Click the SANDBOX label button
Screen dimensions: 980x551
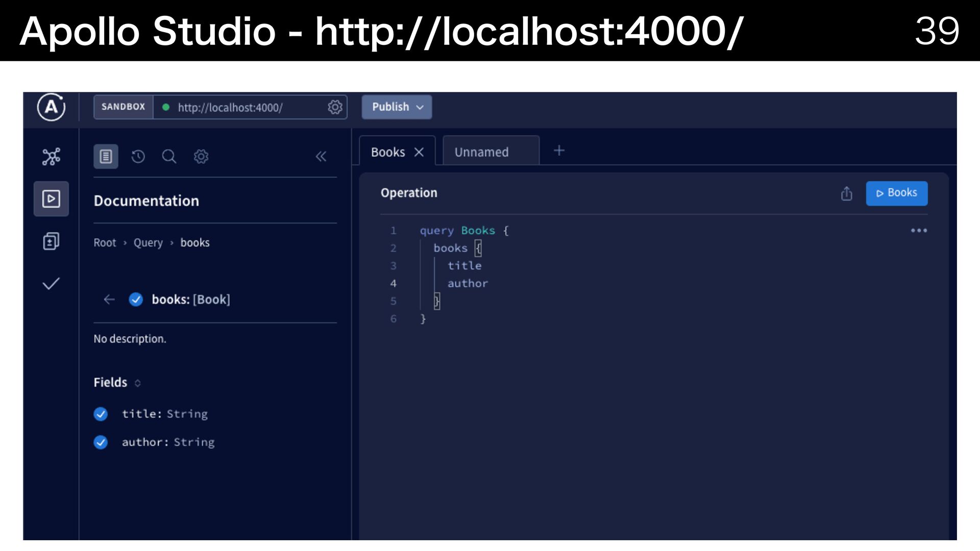(x=124, y=107)
